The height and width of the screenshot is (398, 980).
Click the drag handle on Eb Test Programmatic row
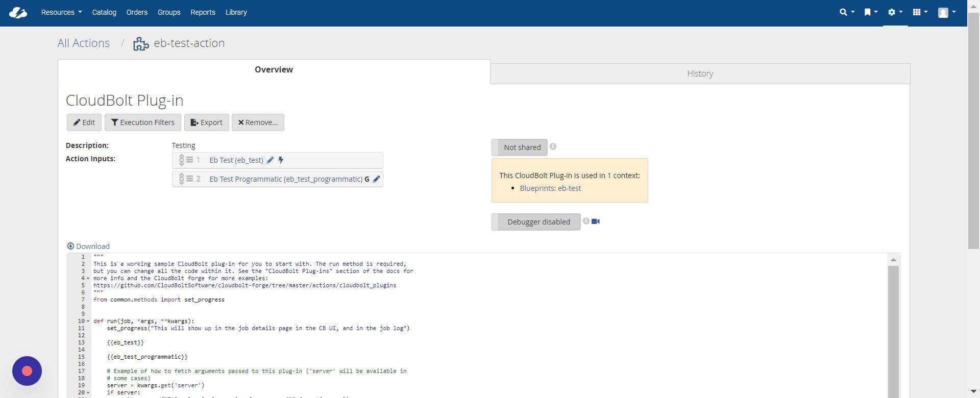click(185, 179)
